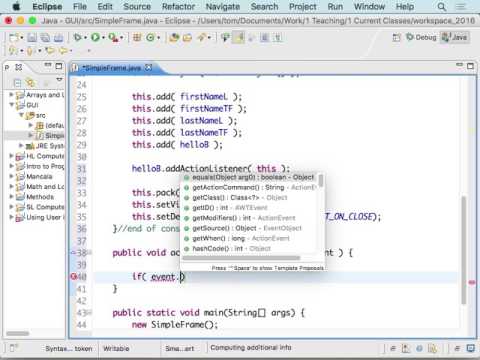The height and width of the screenshot is (360, 480).
Task: Click the autocomplete popup vertical scrollbar
Action: [321, 181]
